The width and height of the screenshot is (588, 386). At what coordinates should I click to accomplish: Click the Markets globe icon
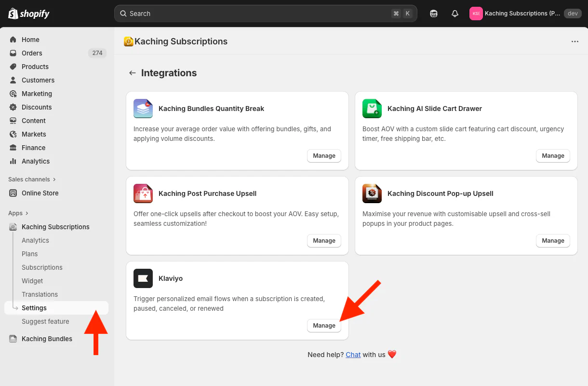(x=13, y=134)
